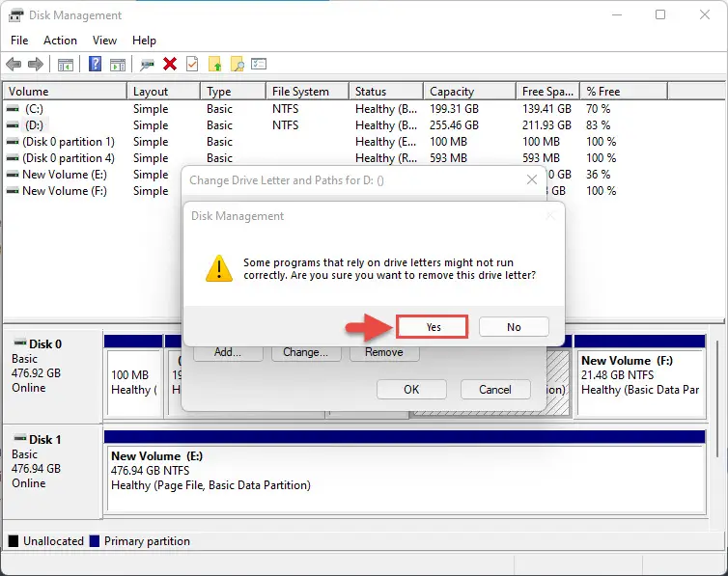The width and height of the screenshot is (728, 576).
Task: Click the Disk Management title bar app icon
Action: coord(15,15)
